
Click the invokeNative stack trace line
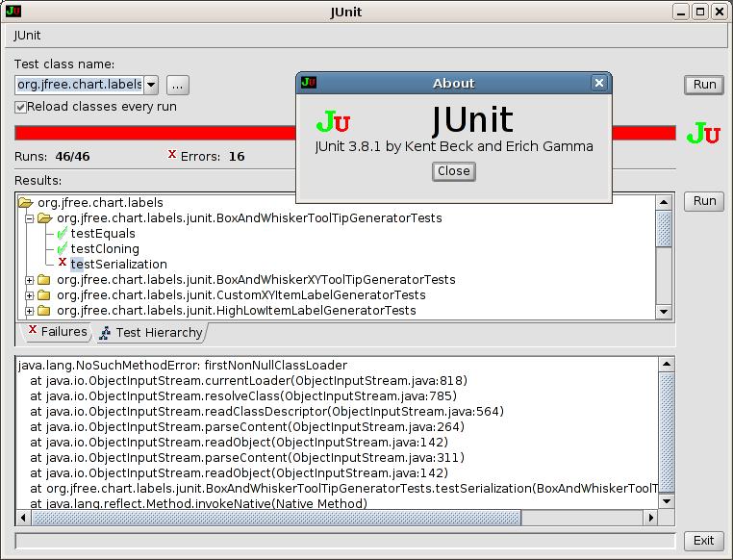click(x=199, y=503)
